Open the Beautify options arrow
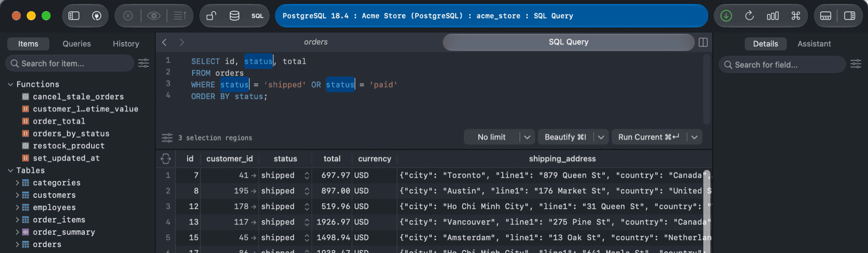This screenshot has width=868, height=253. click(x=601, y=137)
